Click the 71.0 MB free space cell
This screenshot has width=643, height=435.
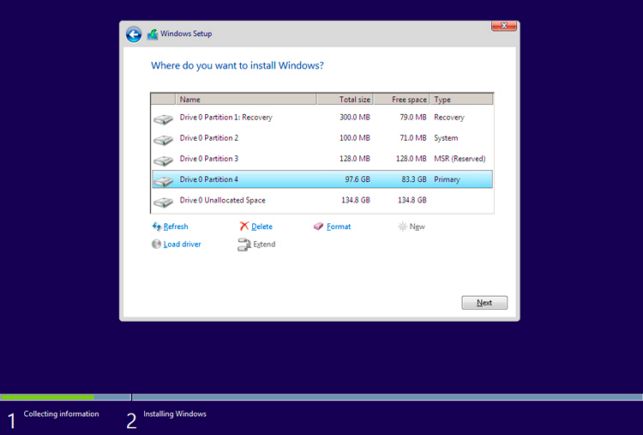coord(413,138)
